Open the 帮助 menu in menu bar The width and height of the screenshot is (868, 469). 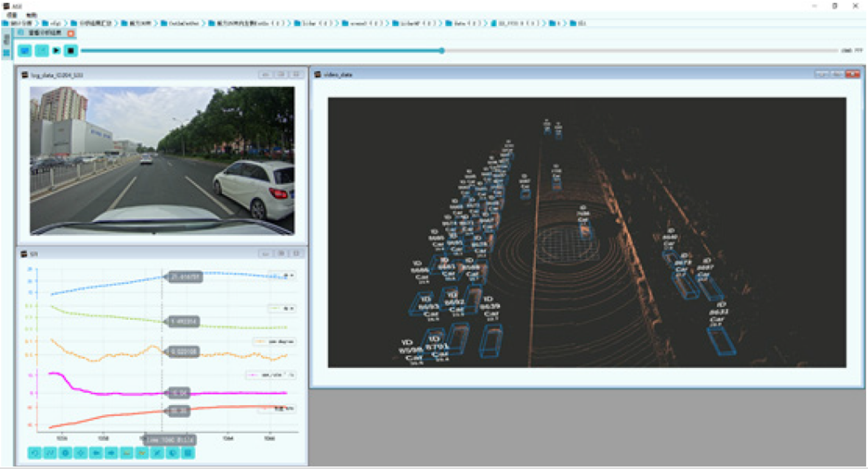click(32, 15)
